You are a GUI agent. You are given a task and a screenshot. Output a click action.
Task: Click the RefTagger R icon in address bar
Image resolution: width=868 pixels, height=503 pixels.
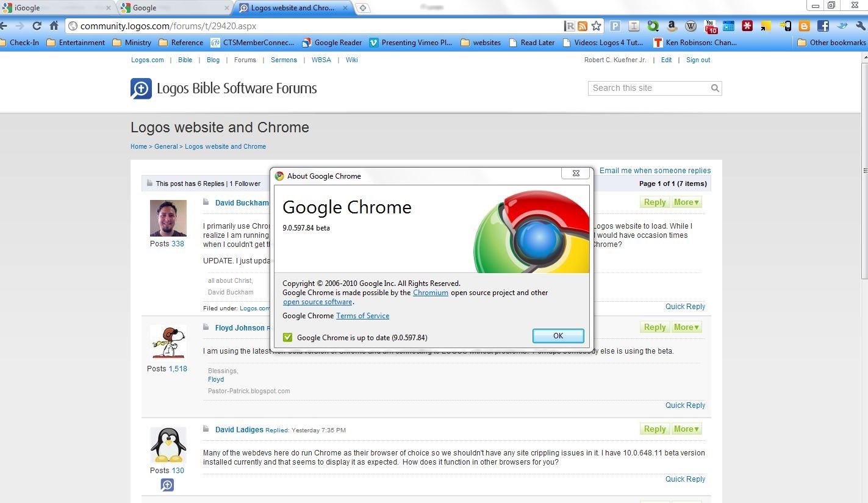coord(570,26)
